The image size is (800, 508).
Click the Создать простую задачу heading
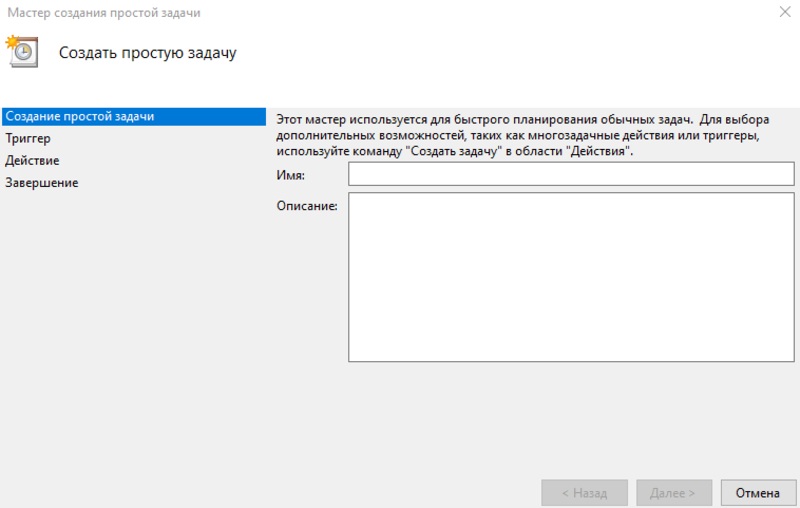pos(147,53)
